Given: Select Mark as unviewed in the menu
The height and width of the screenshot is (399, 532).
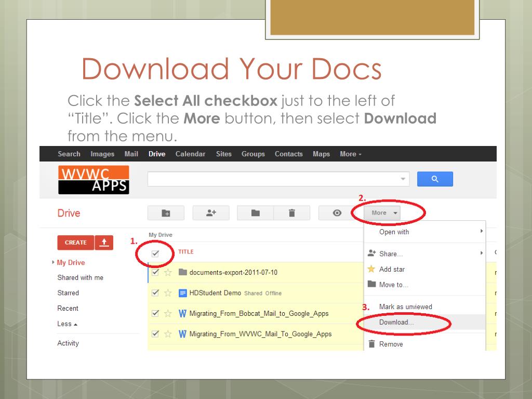Looking at the screenshot, I should click(x=425, y=307).
